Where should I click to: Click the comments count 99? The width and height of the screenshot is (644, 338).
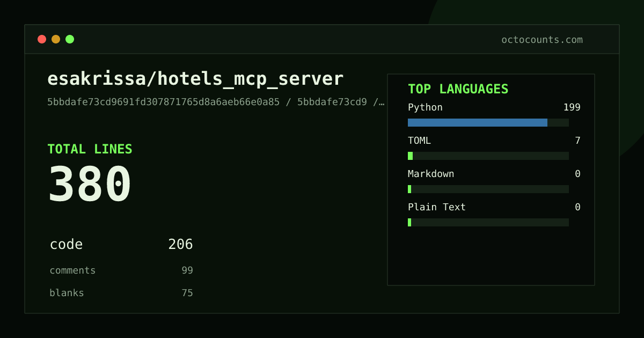tap(187, 270)
